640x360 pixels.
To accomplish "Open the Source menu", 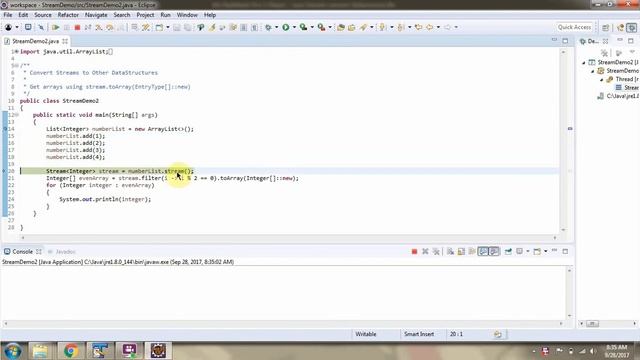I will [43, 15].
